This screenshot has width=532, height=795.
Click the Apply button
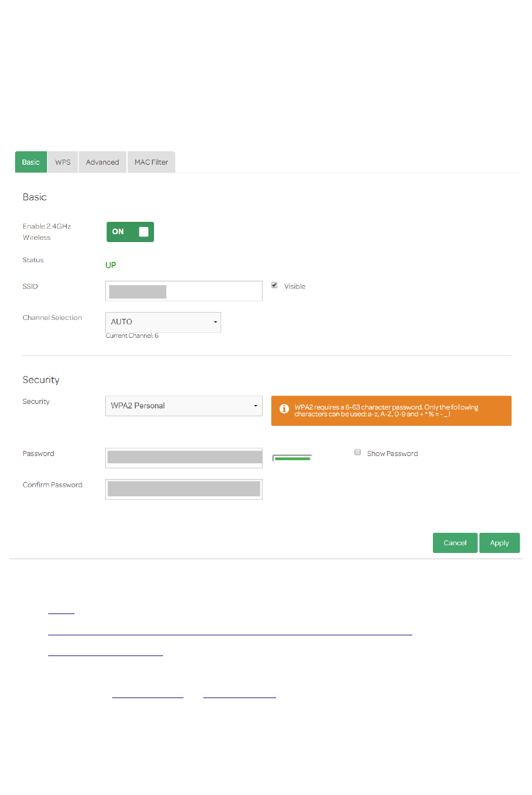pos(500,543)
